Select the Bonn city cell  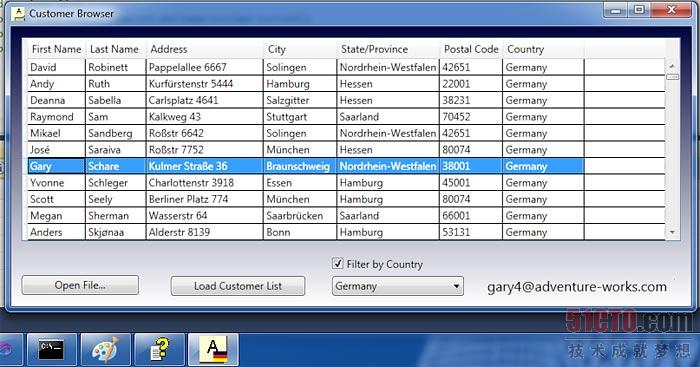tap(300, 232)
